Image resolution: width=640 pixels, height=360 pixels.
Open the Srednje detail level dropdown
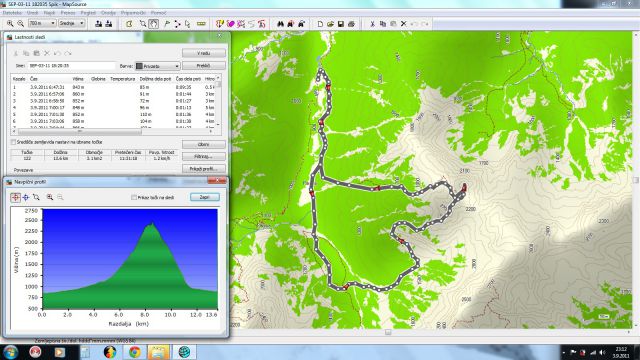tap(71, 24)
